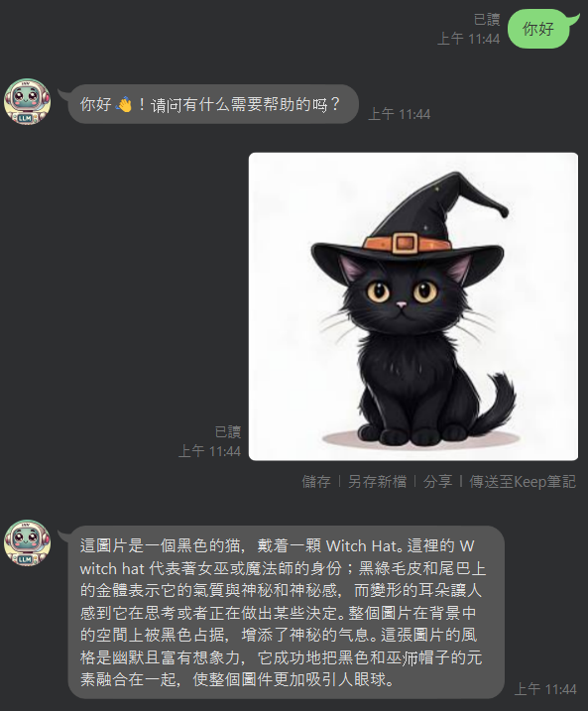Click 另存新檔 below the cat image

point(377,482)
